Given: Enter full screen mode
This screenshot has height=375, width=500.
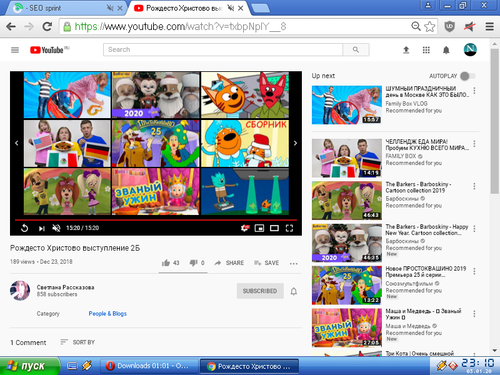Looking at the screenshot, I should [289, 228].
